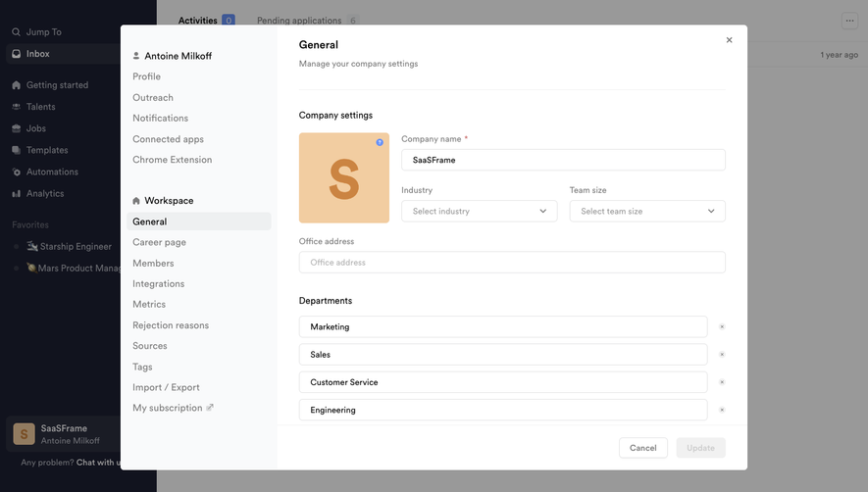Viewport: 868px width, 492px height.
Task: Open Sources settings
Action: point(150,346)
